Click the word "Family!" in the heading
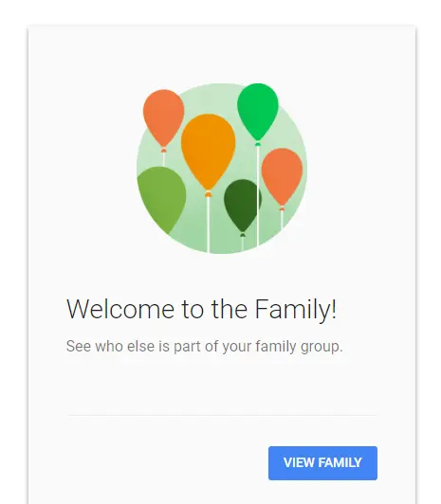 296,309
